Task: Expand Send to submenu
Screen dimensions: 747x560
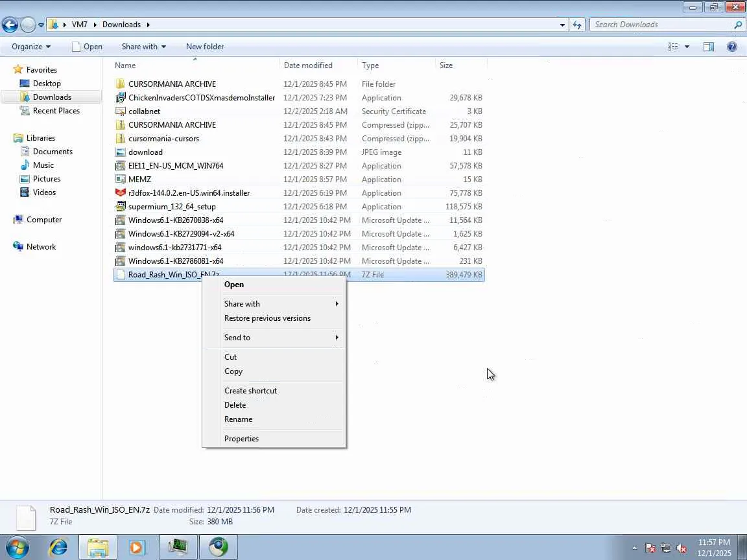Action: [x=274, y=338]
